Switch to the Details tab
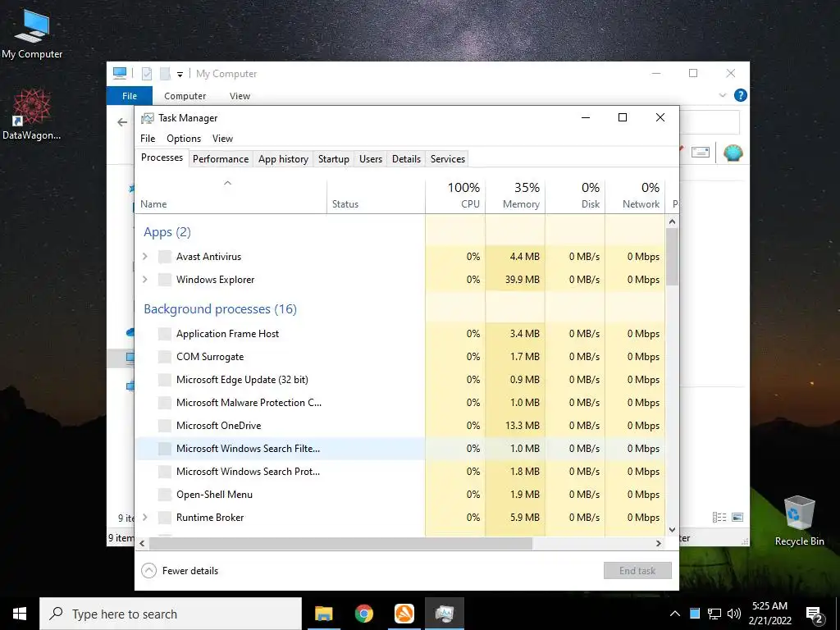The image size is (840, 630). point(407,159)
